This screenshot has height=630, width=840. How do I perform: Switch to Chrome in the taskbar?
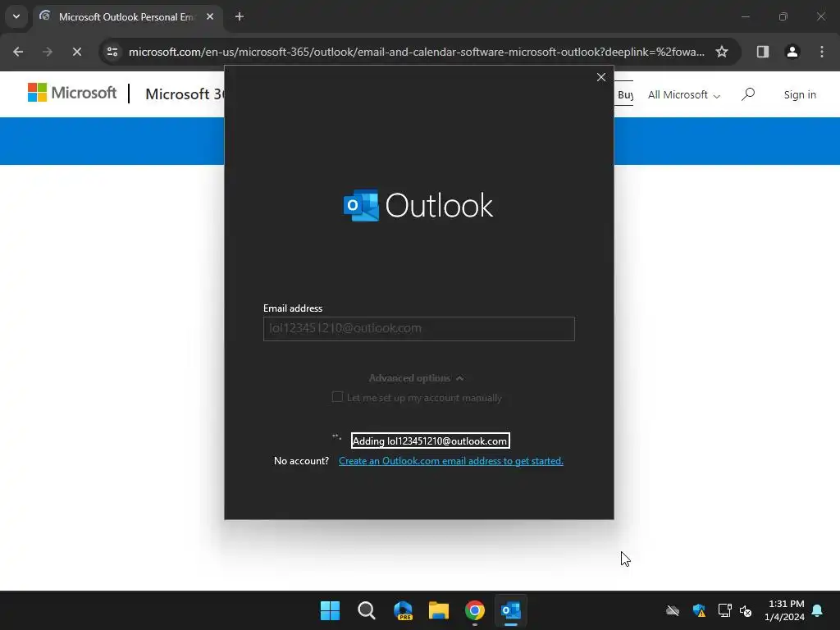pos(475,610)
